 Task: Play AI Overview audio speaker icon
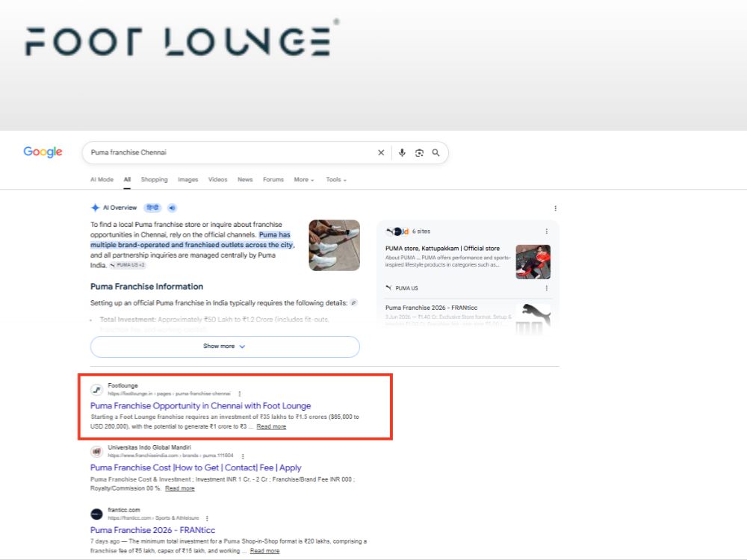[172, 208]
